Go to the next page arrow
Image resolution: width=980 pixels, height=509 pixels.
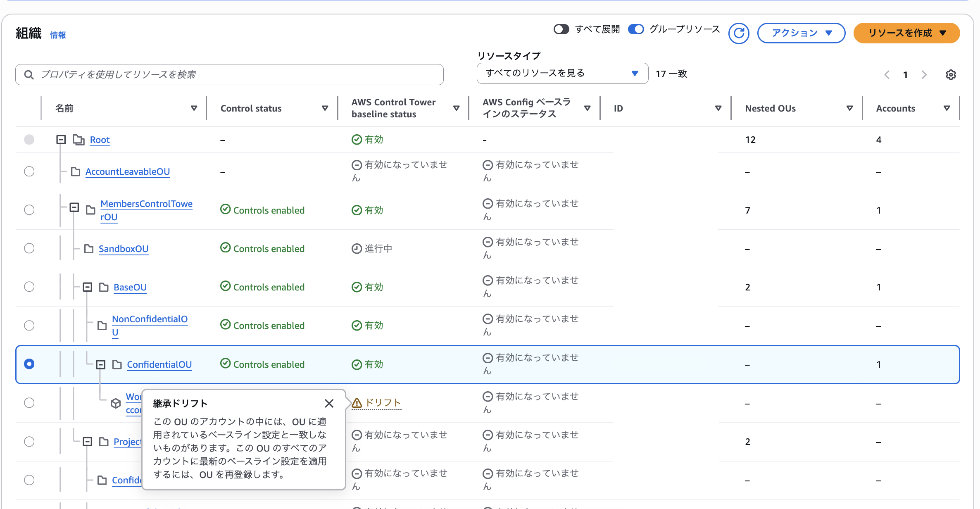click(924, 74)
